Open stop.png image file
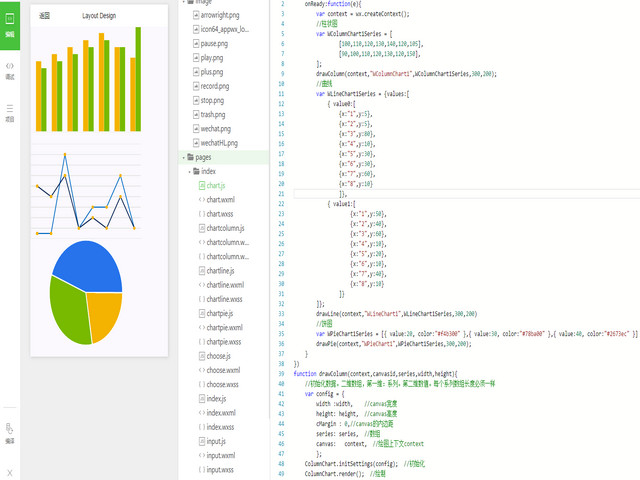 pos(209,100)
